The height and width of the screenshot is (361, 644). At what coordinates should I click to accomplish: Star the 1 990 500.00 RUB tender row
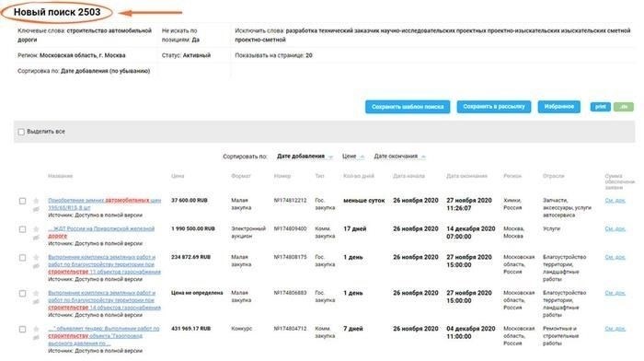pyautogui.click(x=36, y=229)
